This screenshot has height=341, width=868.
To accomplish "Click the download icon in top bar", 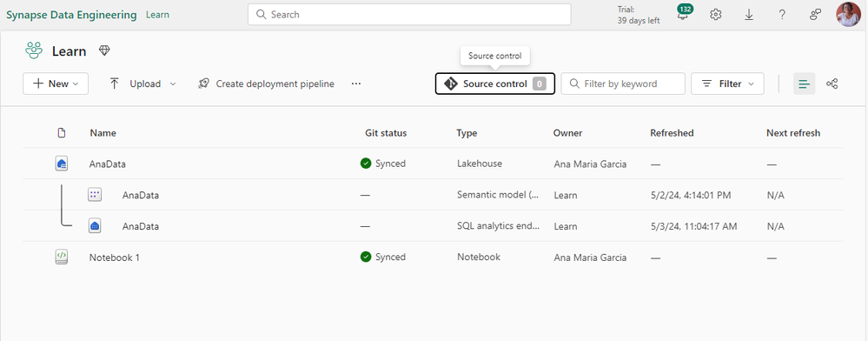I will coord(748,15).
